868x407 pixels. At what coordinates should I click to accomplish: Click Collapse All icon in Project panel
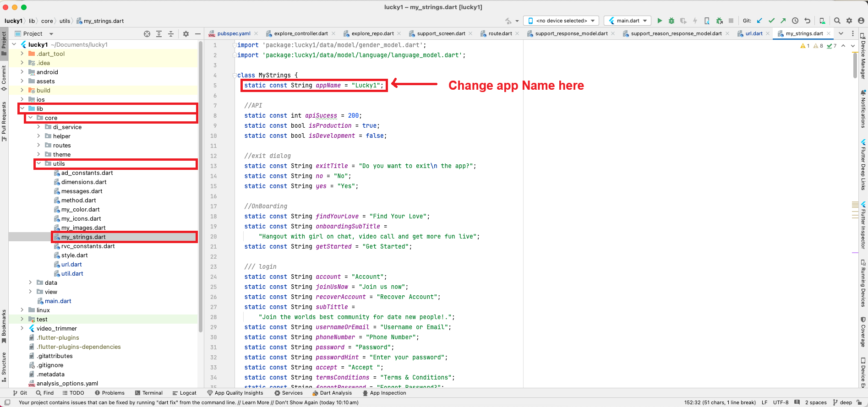coord(171,34)
